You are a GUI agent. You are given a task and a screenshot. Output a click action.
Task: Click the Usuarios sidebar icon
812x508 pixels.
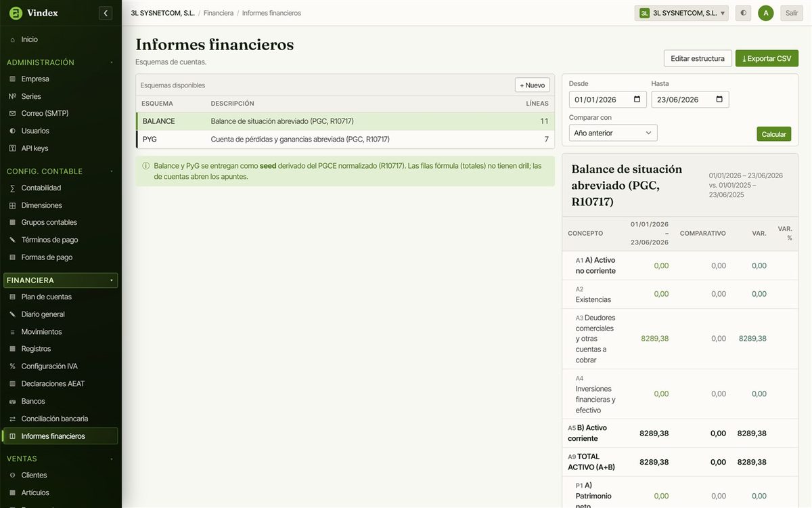pos(12,131)
